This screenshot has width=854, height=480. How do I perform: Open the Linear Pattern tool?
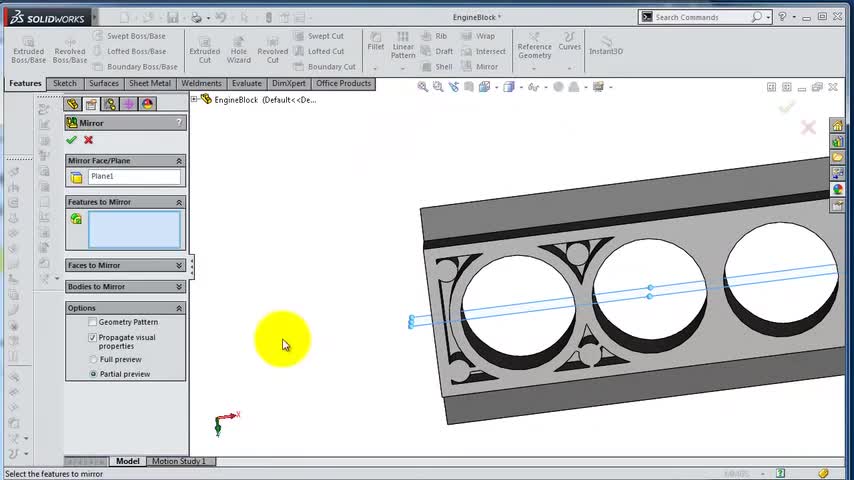point(403,45)
